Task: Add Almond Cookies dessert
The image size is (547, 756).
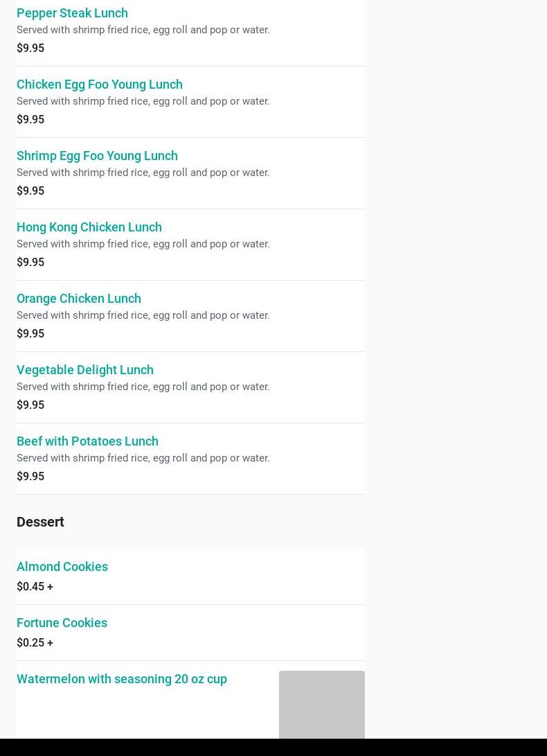Action: click(62, 567)
